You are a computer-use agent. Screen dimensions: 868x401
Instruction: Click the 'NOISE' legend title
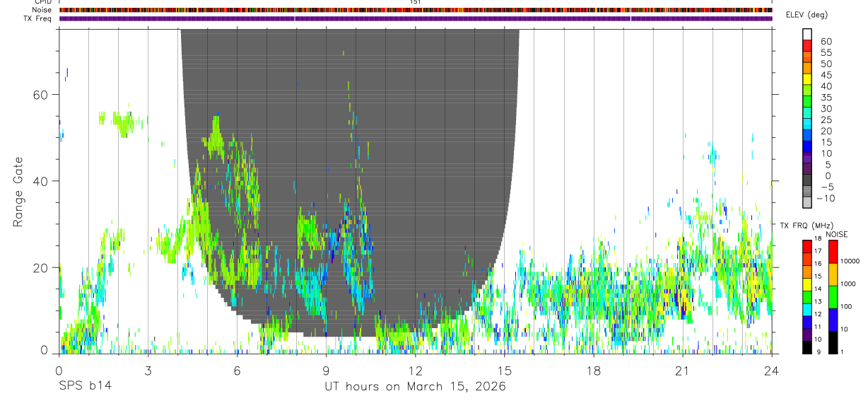click(x=835, y=234)
